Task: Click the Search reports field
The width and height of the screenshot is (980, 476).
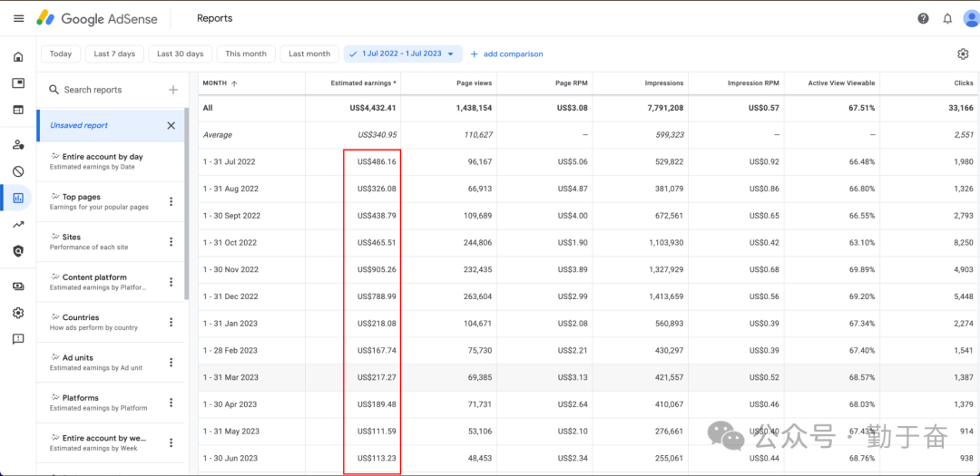Action: pyautogui.click(x=103, y=90)
